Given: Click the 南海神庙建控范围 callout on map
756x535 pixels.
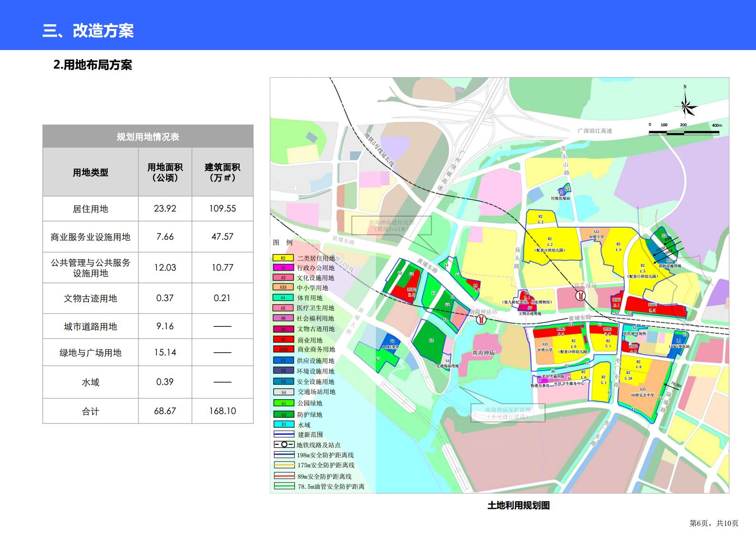Looking at the screenshot, I should [392, 225].
